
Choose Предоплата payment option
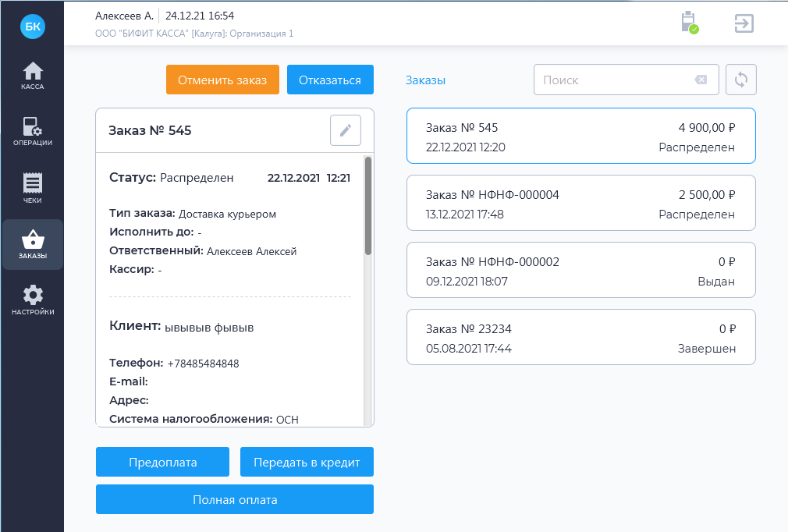tap(162, 462)
